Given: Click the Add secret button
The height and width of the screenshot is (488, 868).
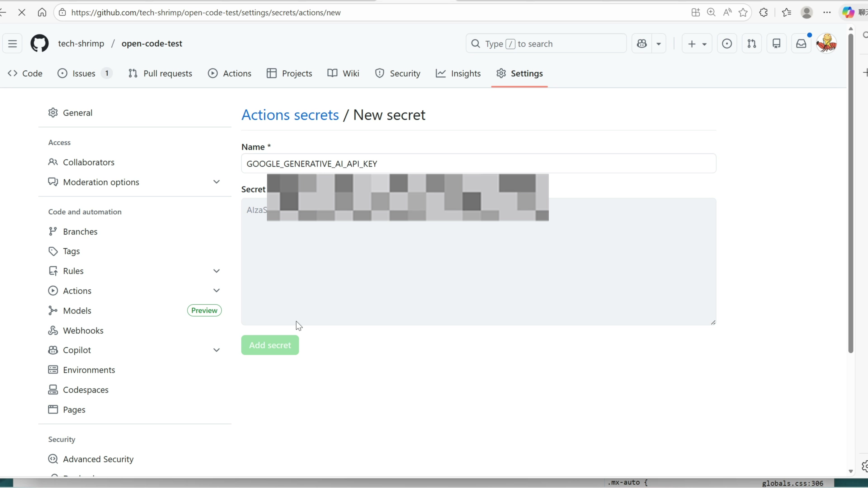Looking at the screenshot, I should point(270,345).
